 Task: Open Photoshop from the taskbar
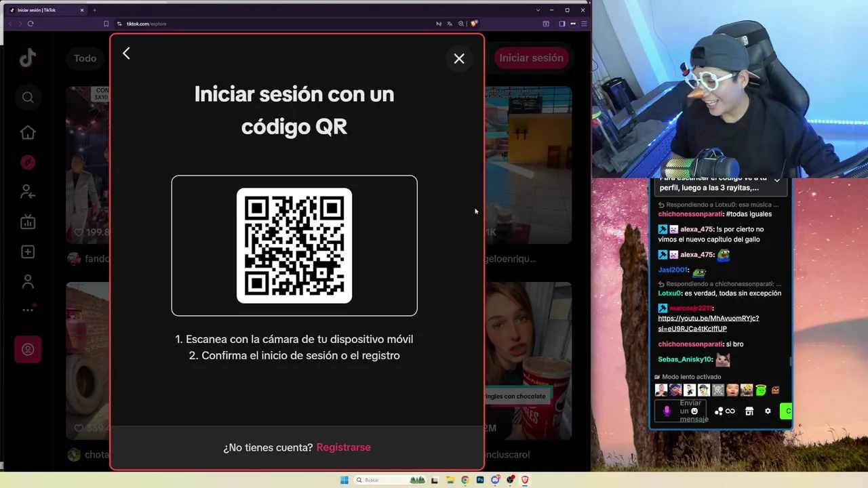click(480, 480)
